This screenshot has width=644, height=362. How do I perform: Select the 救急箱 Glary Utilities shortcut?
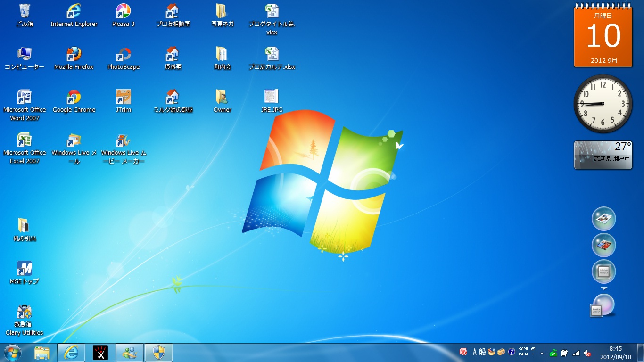25,320
